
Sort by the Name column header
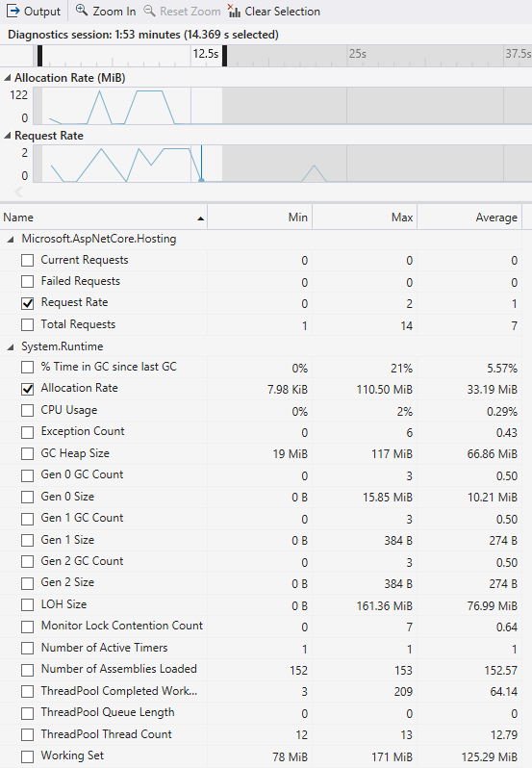click(103, 217)
